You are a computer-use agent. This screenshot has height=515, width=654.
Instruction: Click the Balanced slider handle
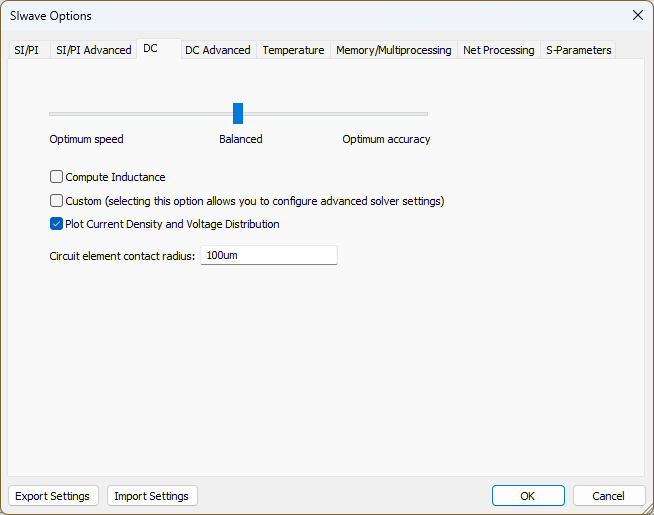(238, 113)
